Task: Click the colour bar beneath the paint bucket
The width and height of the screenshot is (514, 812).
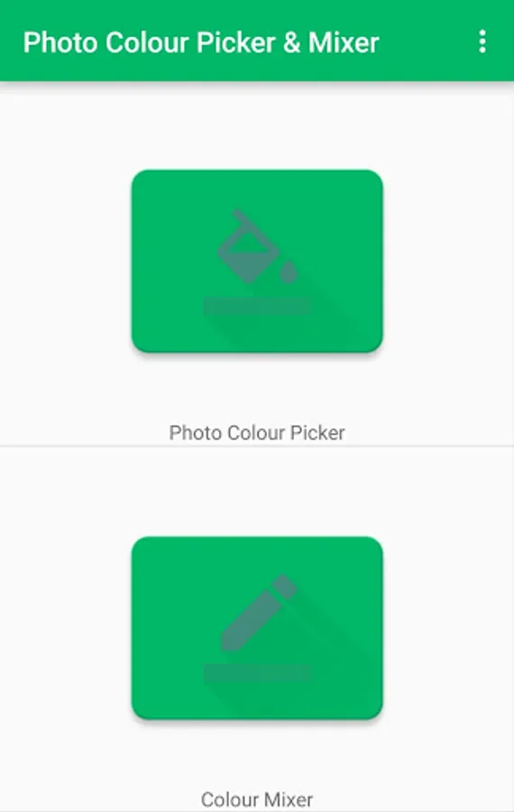Action: pos(257,307)
